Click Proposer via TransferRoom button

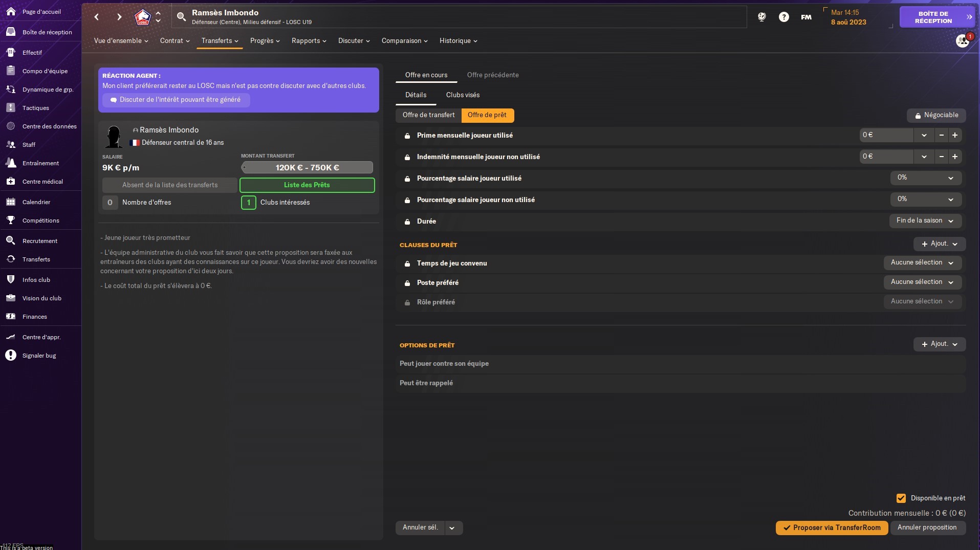click(x=832, y=527)
